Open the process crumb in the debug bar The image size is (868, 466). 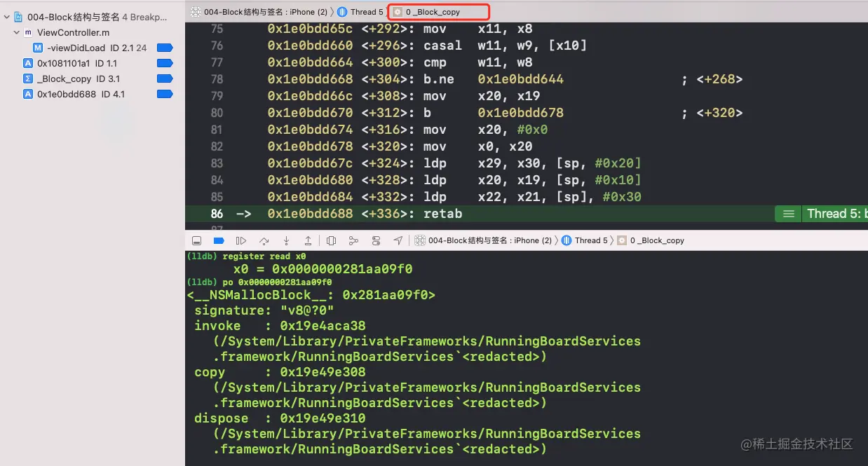point(483,240)
